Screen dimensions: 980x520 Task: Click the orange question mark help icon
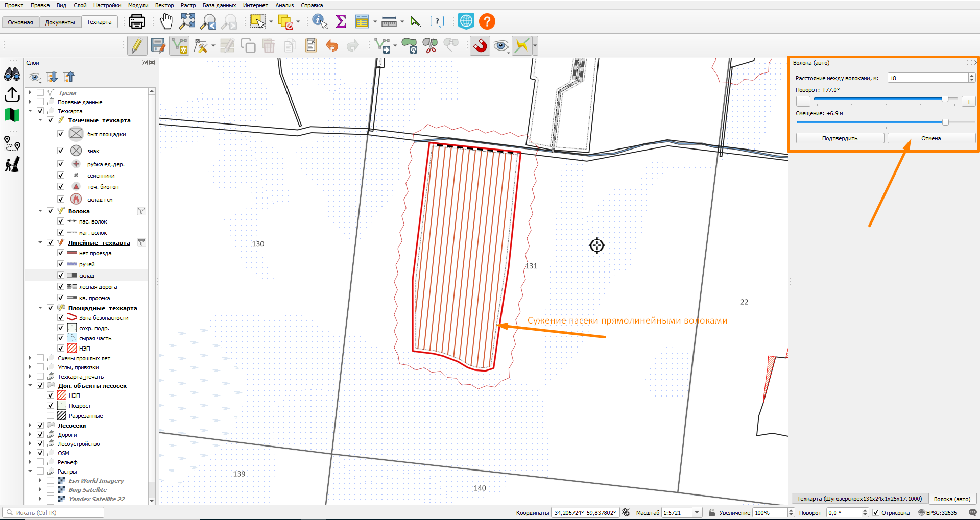[487, 21]
